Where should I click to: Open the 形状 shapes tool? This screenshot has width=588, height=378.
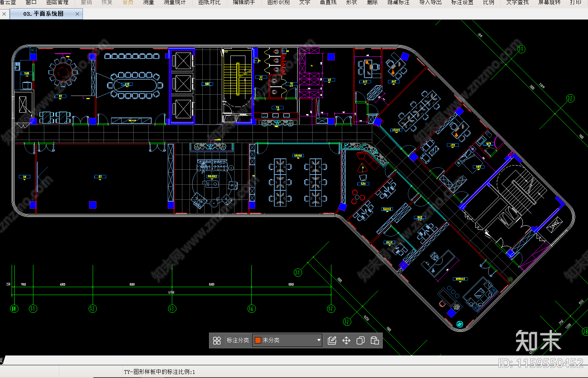click(352, 2)
